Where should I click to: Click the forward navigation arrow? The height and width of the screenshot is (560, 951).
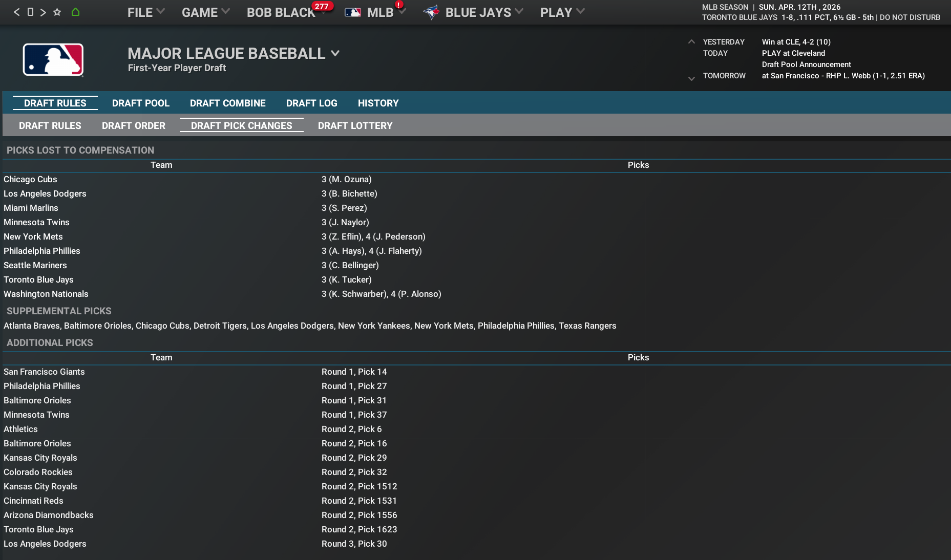(x=43, y=12)
